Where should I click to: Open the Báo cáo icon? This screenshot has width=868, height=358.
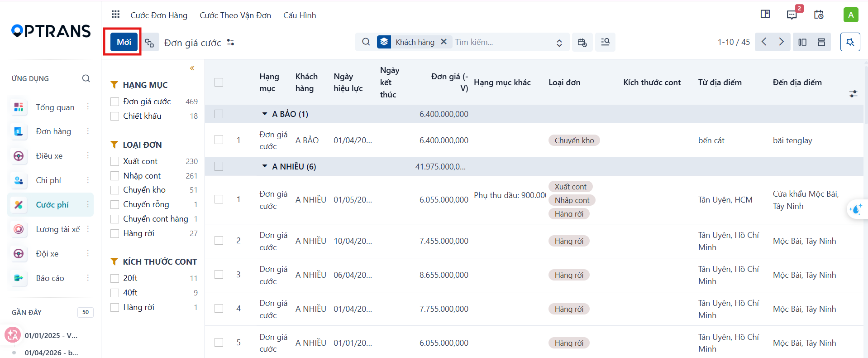coord(19,278)
